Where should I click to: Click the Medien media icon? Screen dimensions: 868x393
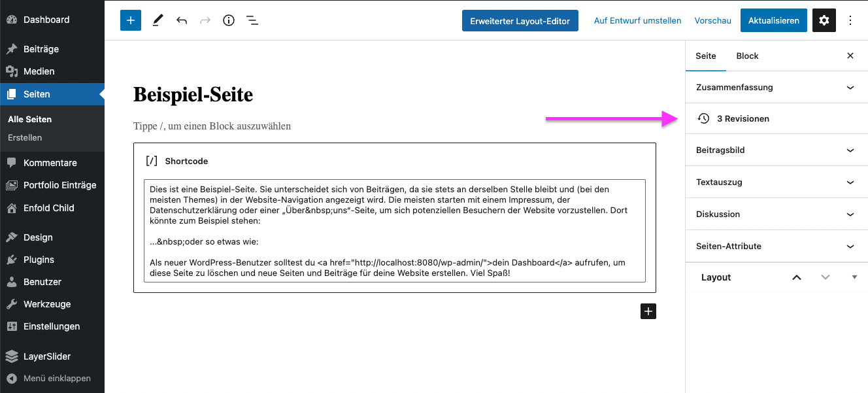pyautogui.click(x=12, y=71)
